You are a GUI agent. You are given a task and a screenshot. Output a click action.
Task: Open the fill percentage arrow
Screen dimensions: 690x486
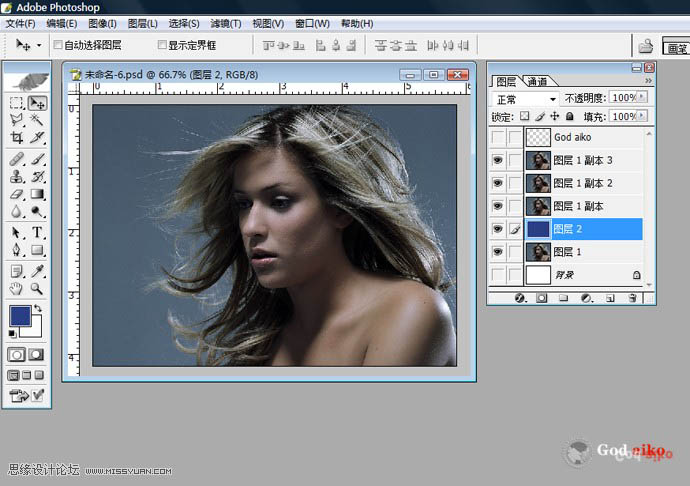point(642,117)
